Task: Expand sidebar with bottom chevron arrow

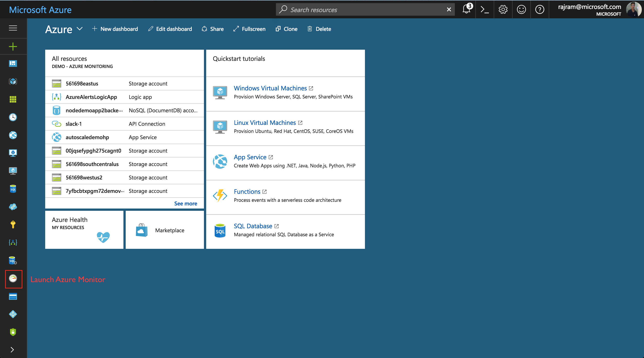Action: 12,349
